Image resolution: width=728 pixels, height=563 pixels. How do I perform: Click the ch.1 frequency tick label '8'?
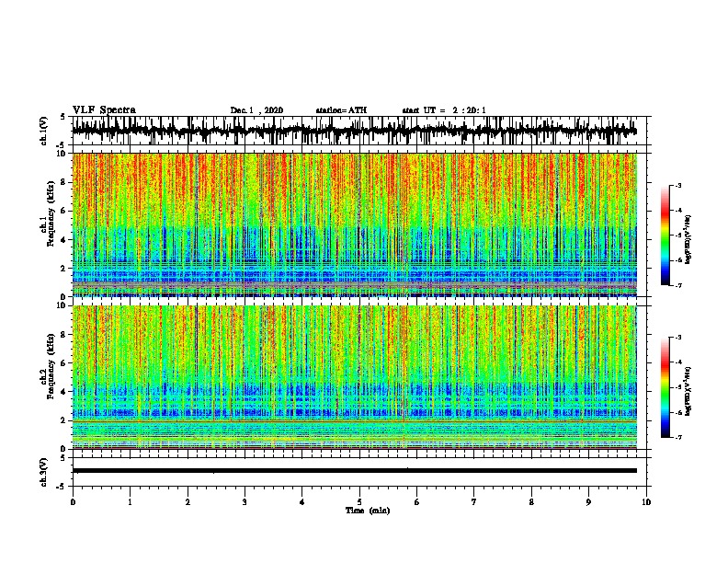click(64, 182)
